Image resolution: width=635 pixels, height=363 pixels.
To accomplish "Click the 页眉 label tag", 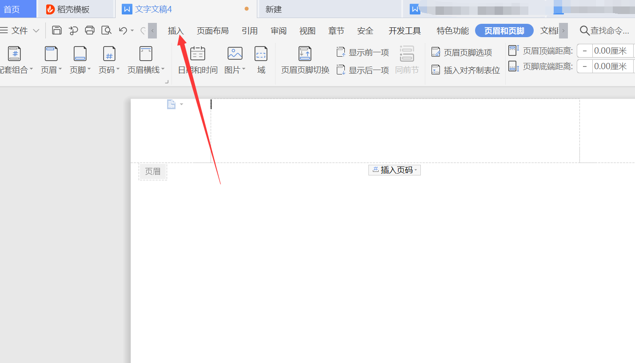I will click(153, 171).
